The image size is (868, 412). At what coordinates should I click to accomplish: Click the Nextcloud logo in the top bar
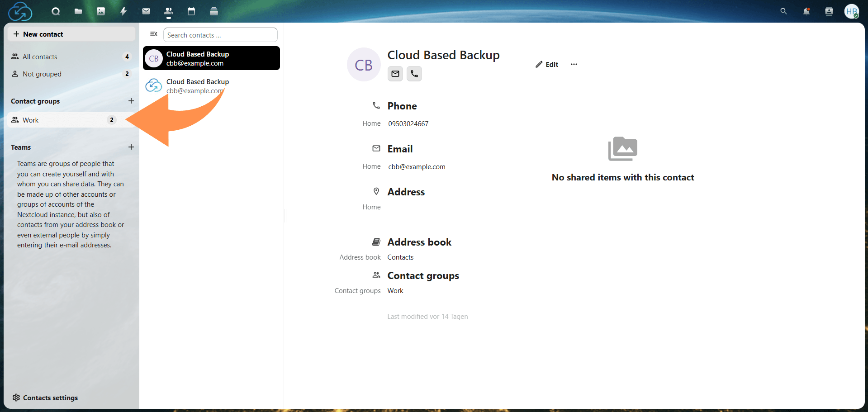[x=20, y=11]
